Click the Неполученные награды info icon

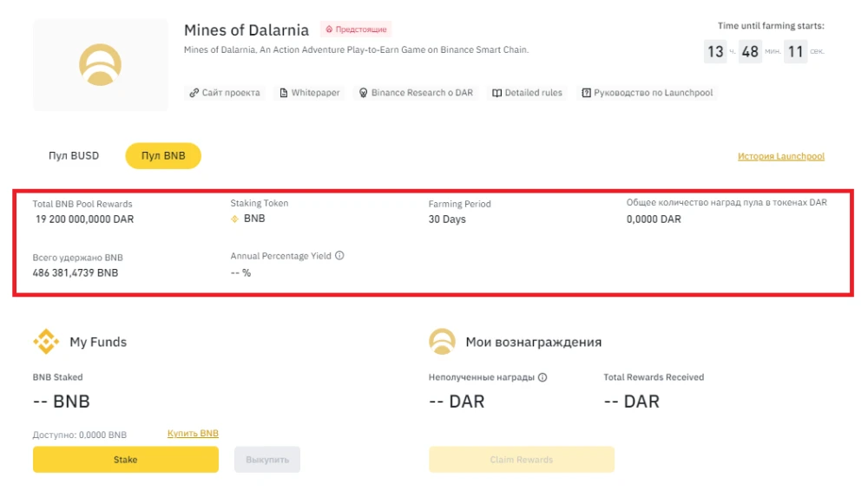click(542, 377)
